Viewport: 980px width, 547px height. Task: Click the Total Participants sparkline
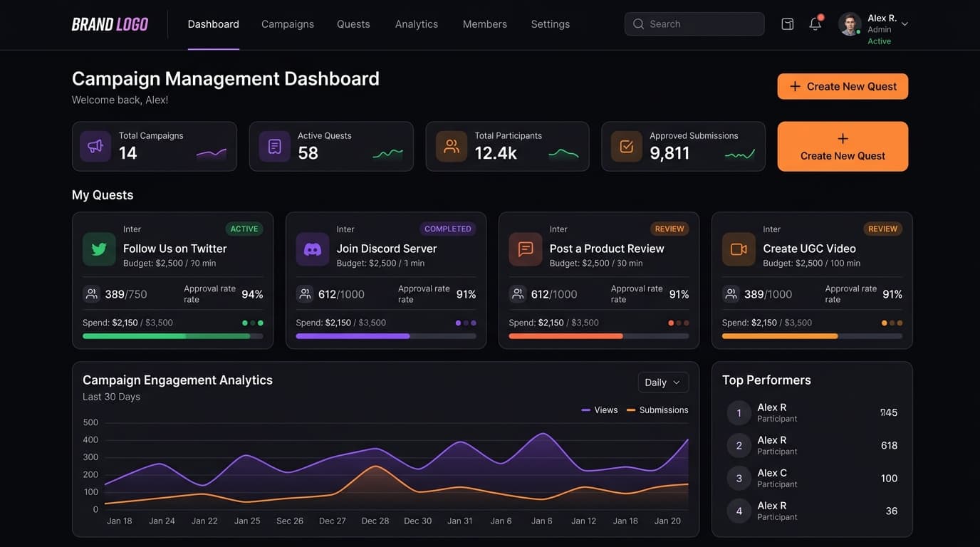[x=564, y=153]
